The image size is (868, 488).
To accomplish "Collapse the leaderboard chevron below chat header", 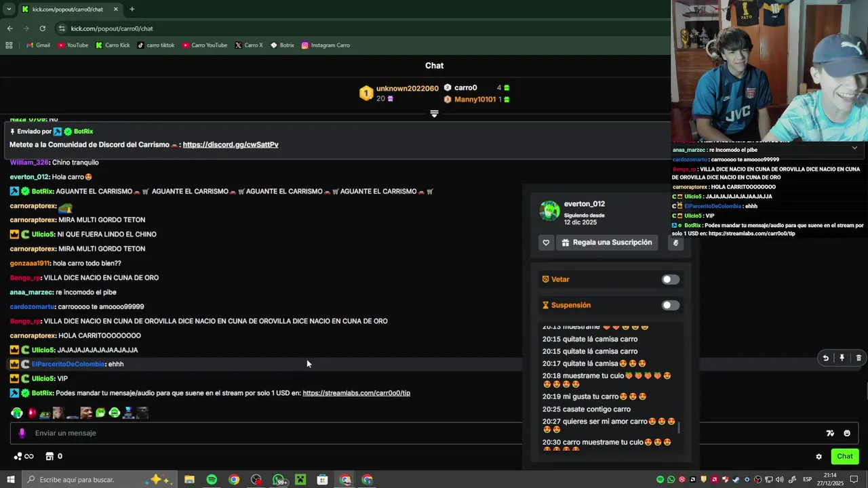I will click(434, 114).
